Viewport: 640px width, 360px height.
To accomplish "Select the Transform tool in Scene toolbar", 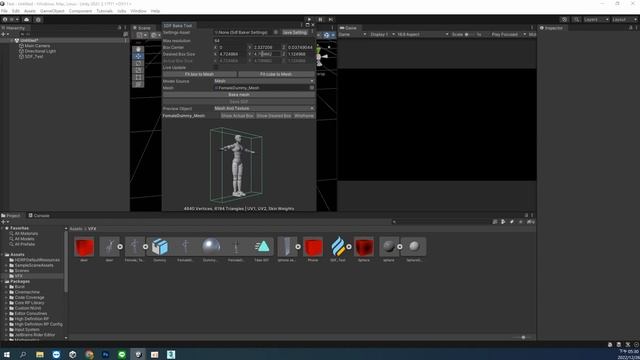I will pos(138,84).
